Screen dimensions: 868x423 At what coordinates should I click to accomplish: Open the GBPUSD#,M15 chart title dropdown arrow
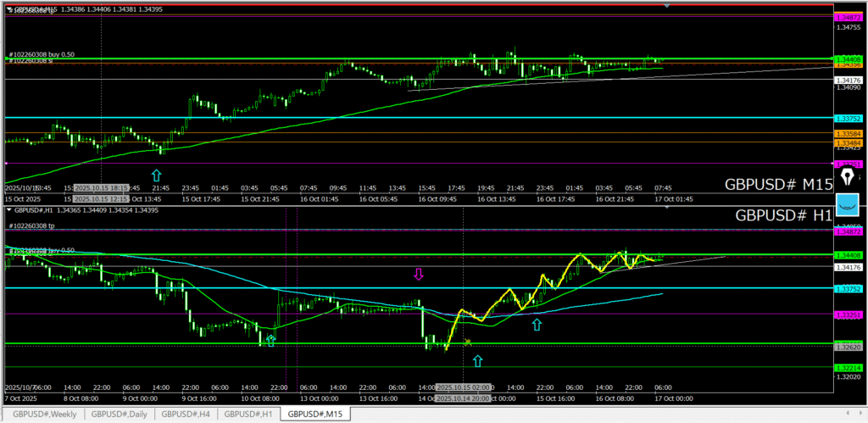point(9,8)
